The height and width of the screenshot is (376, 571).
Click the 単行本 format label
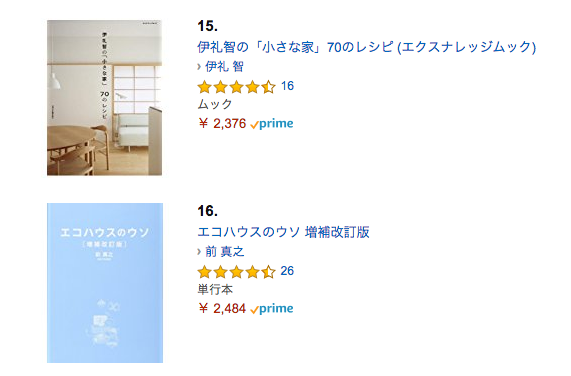215,290
